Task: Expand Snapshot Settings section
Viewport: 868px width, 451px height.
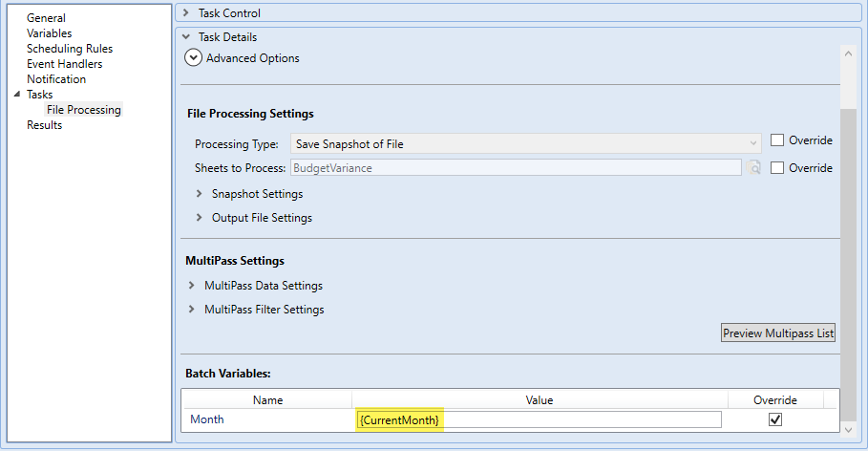Action: click(x=200, y=194)
